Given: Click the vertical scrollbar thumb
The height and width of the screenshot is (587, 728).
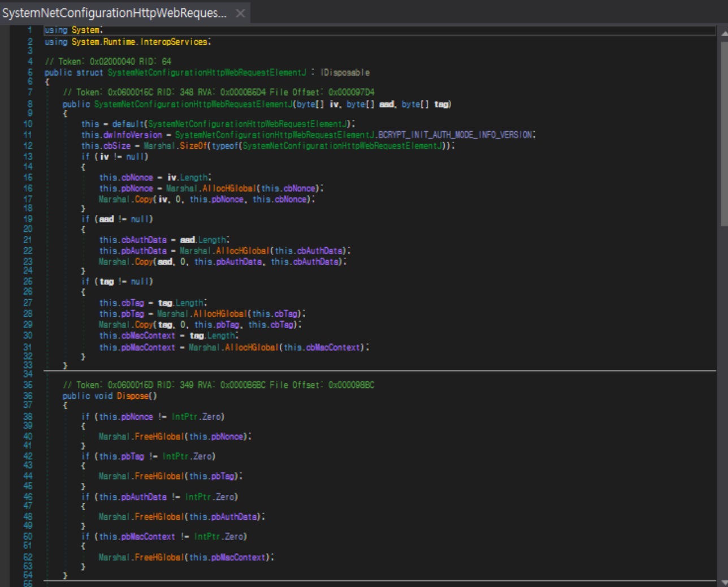Looking at the screenshot, I should point(723,133).
